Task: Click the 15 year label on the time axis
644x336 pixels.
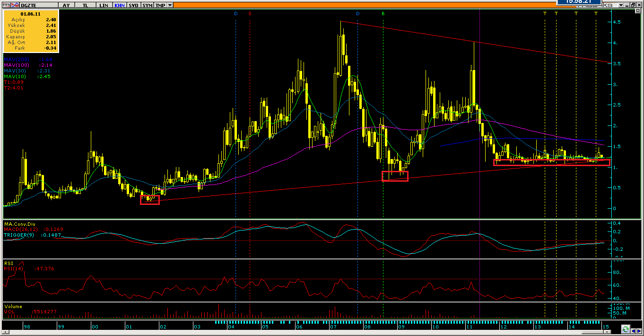Action: tap(606, 327)
